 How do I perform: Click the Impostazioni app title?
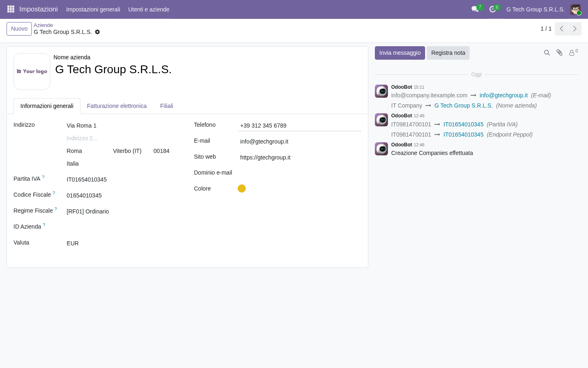38,9
